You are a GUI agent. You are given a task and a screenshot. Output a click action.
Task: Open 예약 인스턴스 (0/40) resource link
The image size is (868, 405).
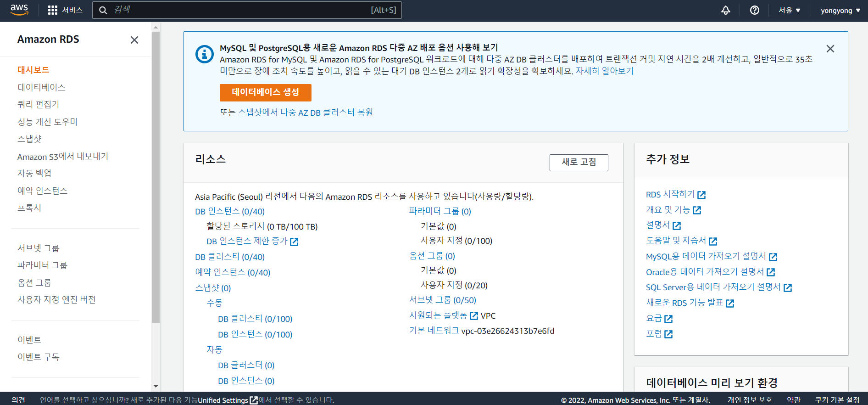pos(233,272)
